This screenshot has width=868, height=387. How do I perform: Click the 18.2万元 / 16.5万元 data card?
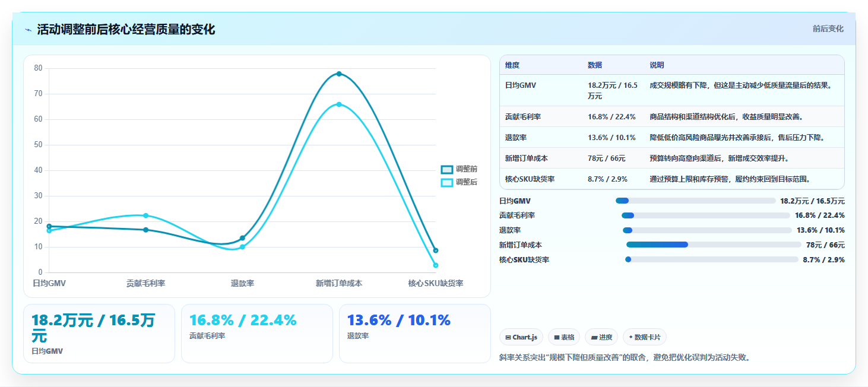[99, 334]
